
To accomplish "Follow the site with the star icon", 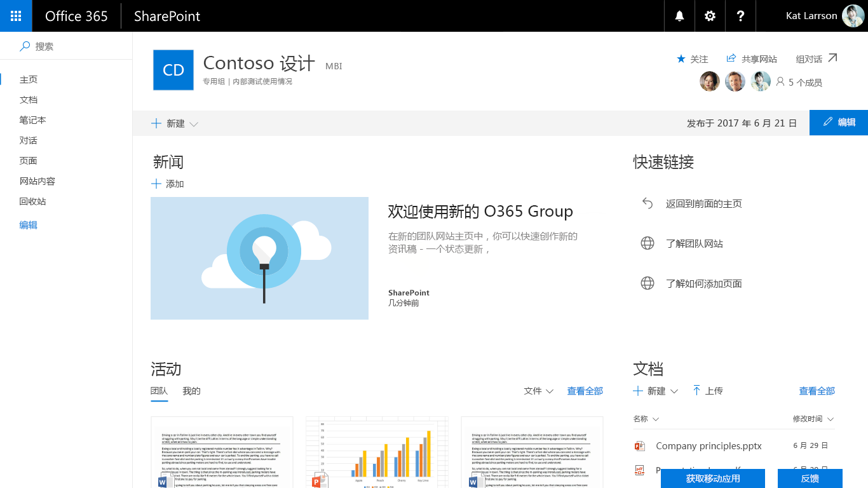I will [681, 58].
